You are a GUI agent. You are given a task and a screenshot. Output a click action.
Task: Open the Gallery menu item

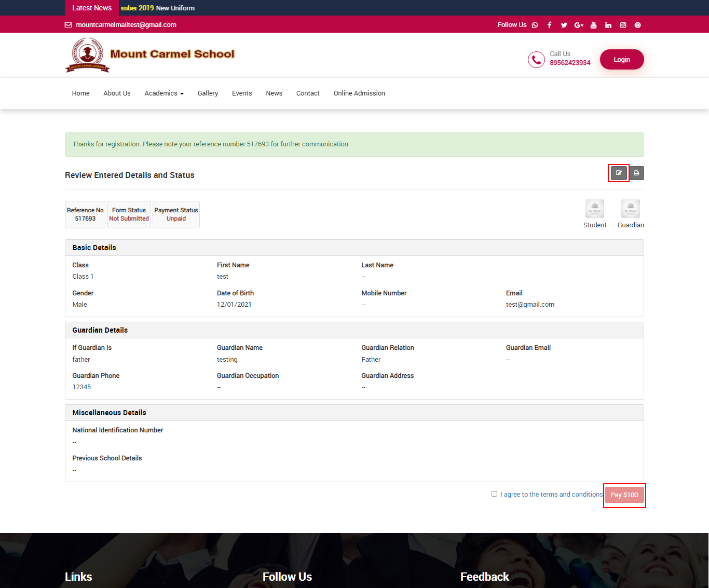point(208,93)
